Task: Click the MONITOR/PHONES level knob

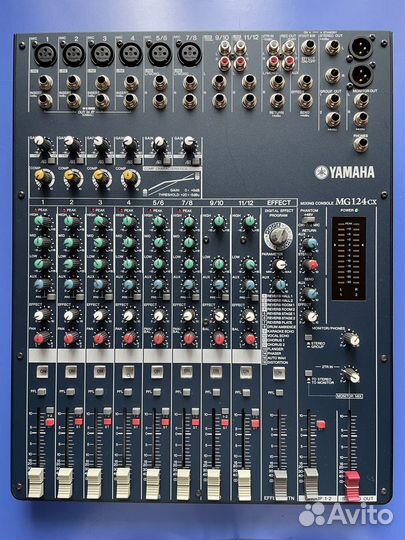Action: click(351, 340)
